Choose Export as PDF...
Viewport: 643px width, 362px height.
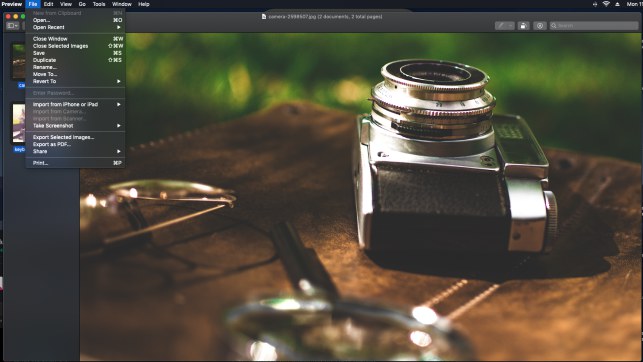75,144
